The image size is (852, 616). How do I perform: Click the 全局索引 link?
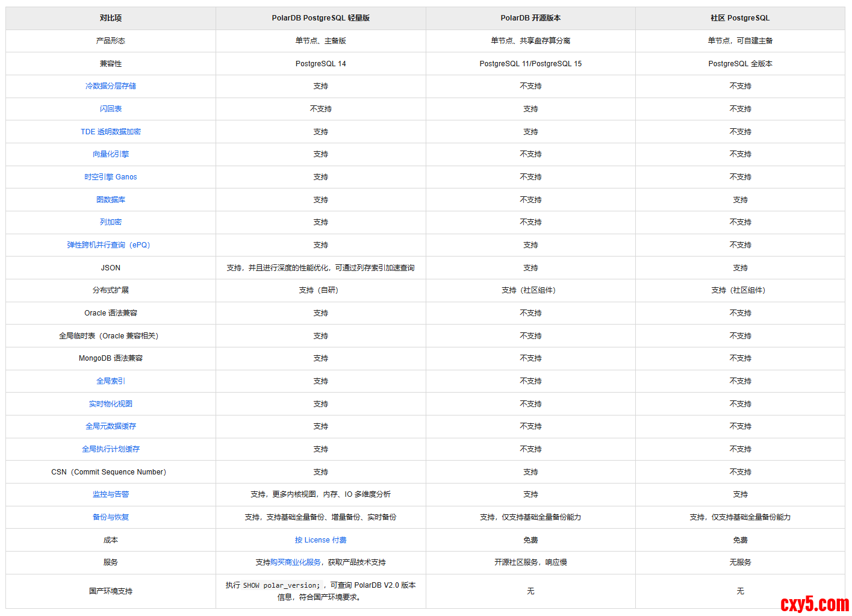111,381
